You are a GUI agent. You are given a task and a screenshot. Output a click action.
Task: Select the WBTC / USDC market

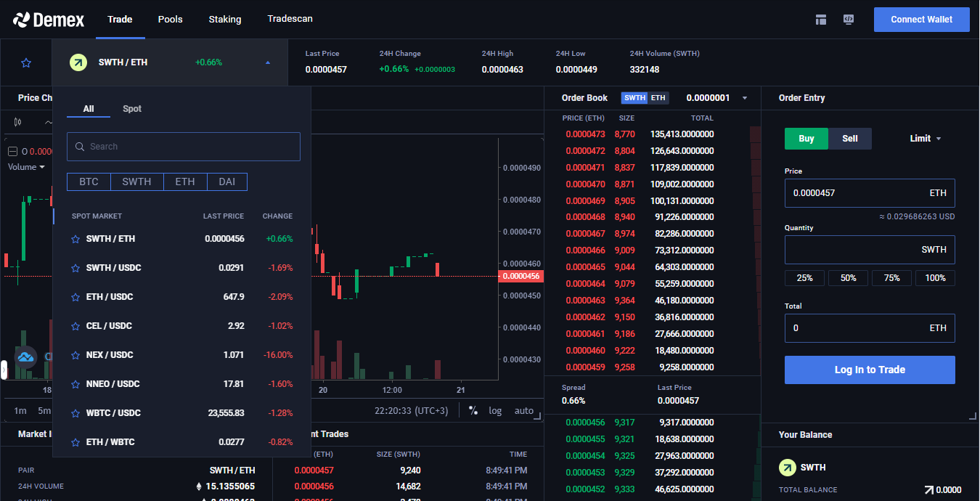tap(181, 413)
